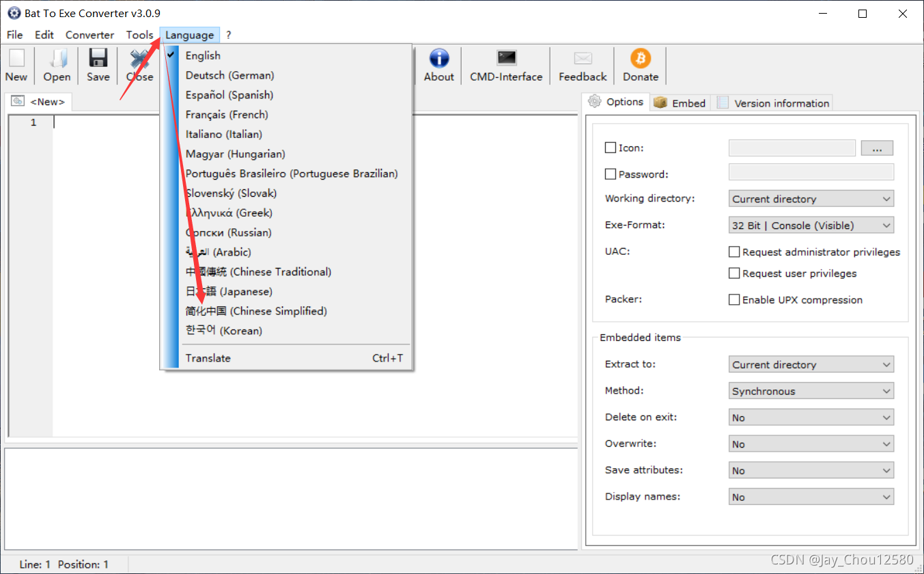924x574 pixels.
Task: Click the Close toolbar icon
Action: [x=139, y=58]
